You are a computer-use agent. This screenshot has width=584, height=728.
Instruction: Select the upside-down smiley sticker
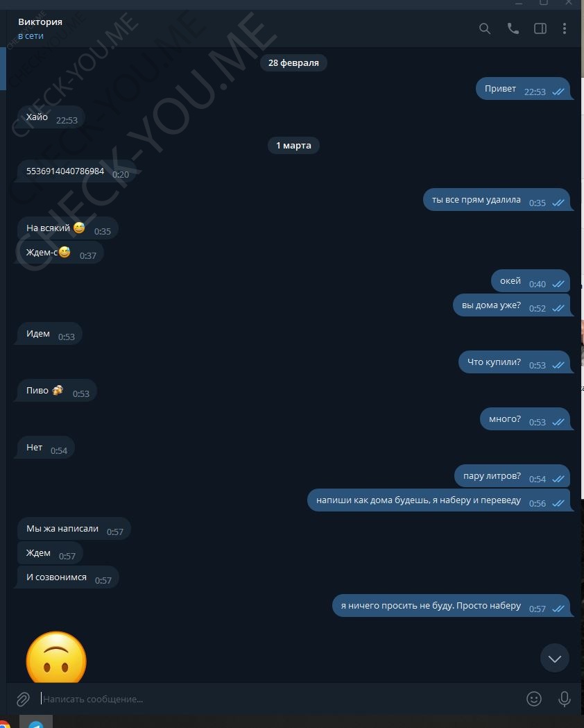pos(56,657)
